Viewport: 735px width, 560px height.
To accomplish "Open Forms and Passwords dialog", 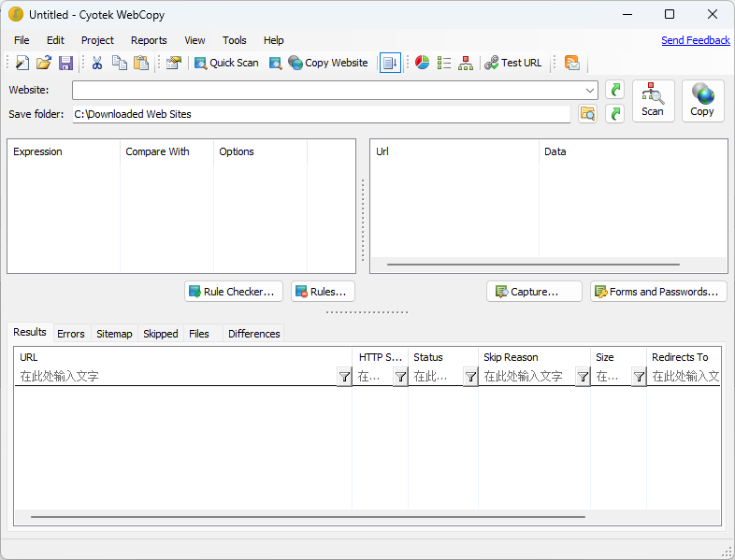I will tap(658, 292).
